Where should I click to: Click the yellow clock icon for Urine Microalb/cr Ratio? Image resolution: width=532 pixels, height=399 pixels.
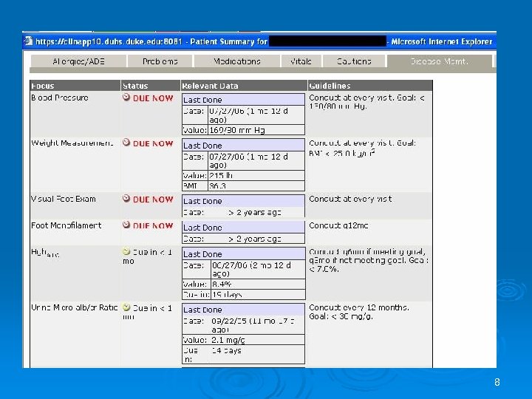(x=126, y=307)
